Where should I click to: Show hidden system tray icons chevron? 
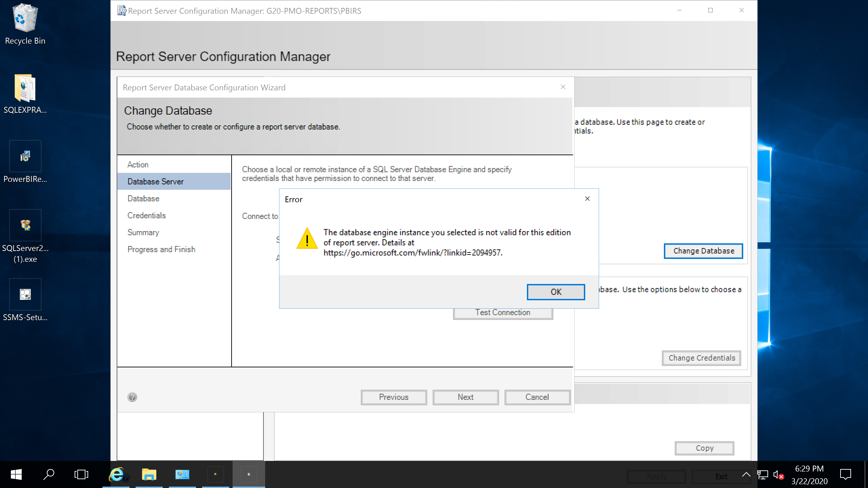coord(746,474)
